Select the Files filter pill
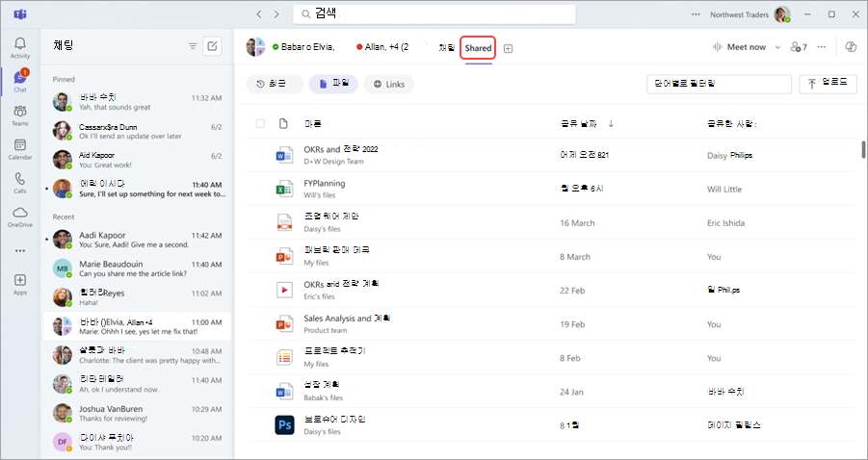The width and height of the screenshot is (868, 460). tap(333, 84)
